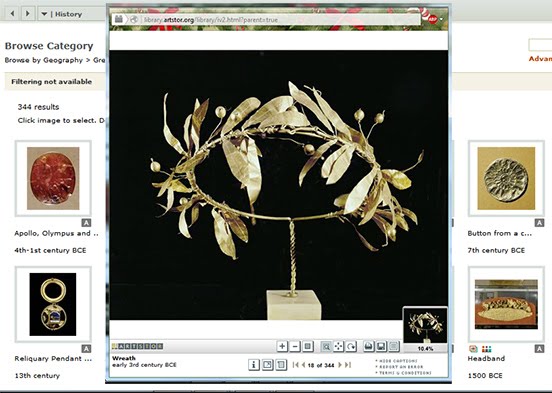Click the 'Apollo, Olympus and ..' title
This screenshot has width=552, height=393.
tap(56, 233)
